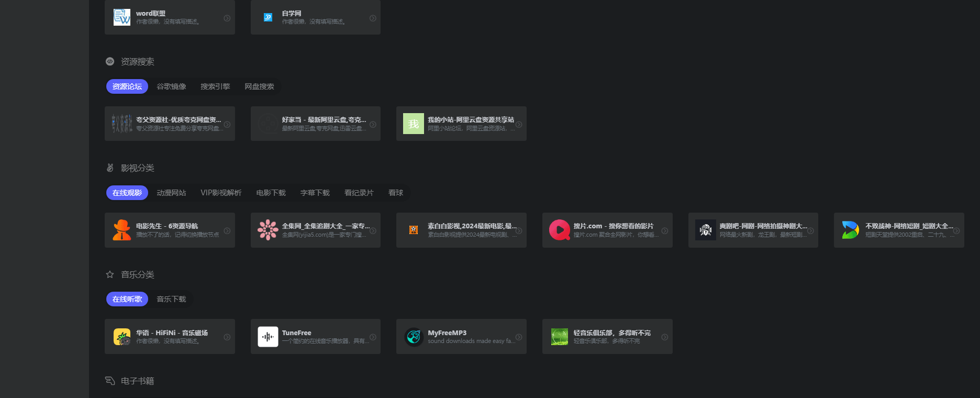Image resolution: width=980 pixels, height=398 pixels.
Task: Open the 自学网 link title
Action: 292,14
